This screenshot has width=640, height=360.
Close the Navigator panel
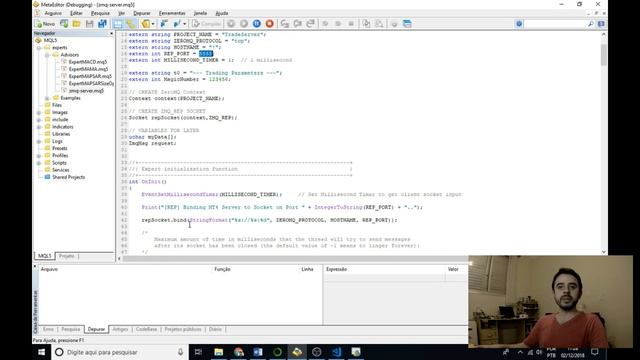111,33
